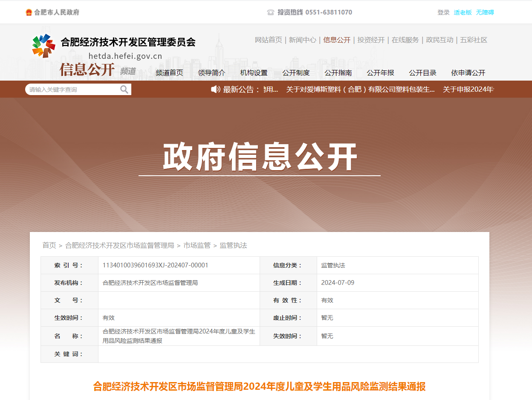Screen dimensions: 532x400
Task: Open the 关于申报2024年 announcement
Action: tap(468, 90)
